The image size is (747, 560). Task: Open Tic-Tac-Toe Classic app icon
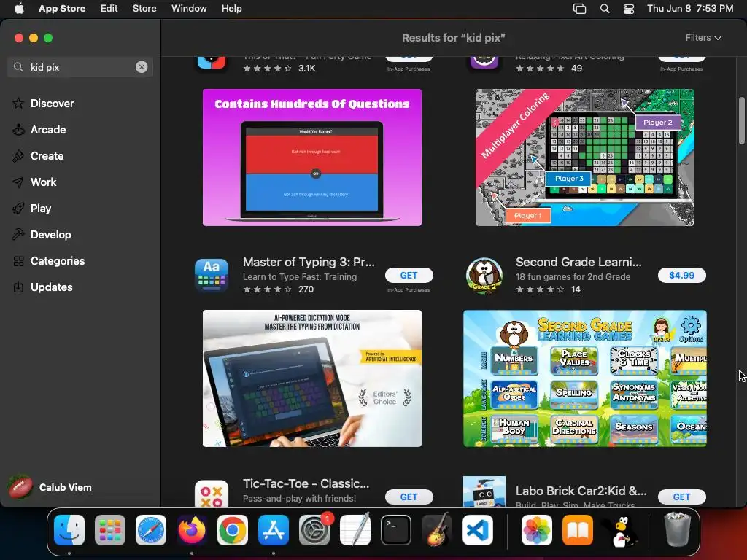212,493
